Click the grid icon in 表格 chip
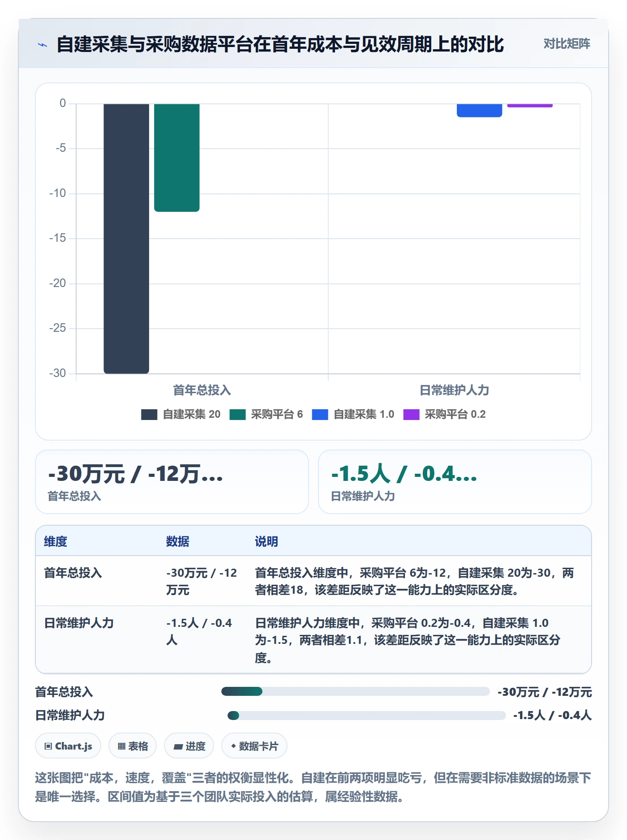 pos(121,746)
